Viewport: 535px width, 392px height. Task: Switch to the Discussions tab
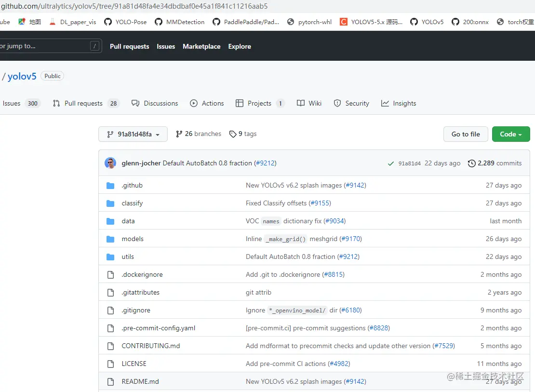[155, 103]
